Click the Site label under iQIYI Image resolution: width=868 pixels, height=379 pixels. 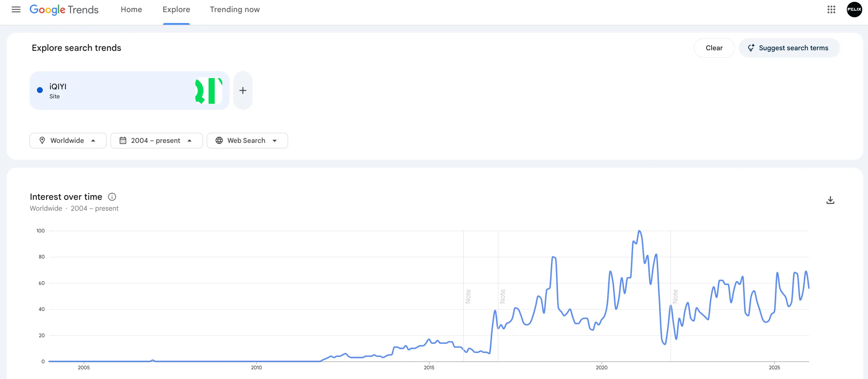point(55,96)
